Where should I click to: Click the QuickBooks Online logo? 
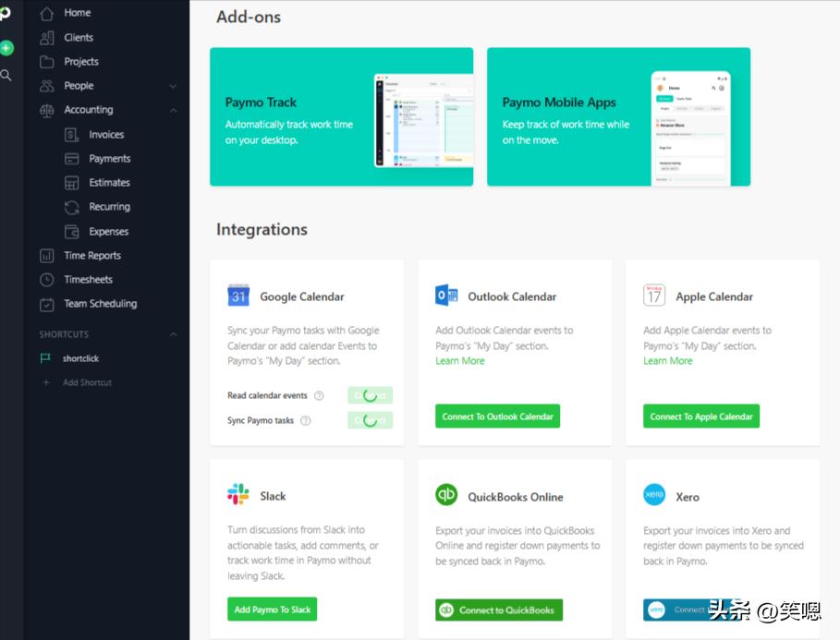(x=446, y=495)
